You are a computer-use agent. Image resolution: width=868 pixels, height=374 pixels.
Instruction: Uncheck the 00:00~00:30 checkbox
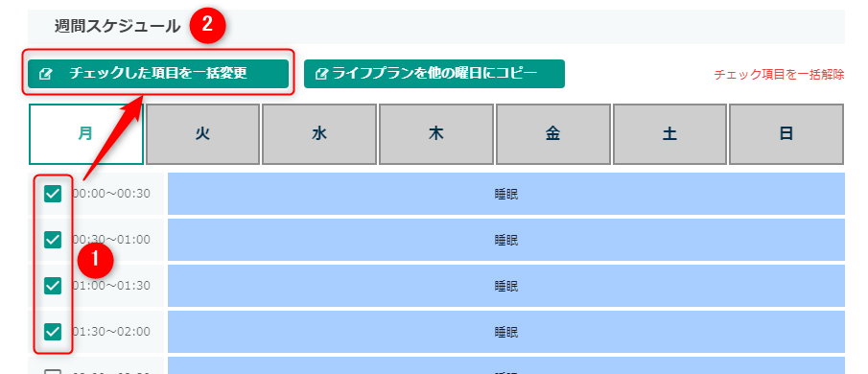click(53, 194)
